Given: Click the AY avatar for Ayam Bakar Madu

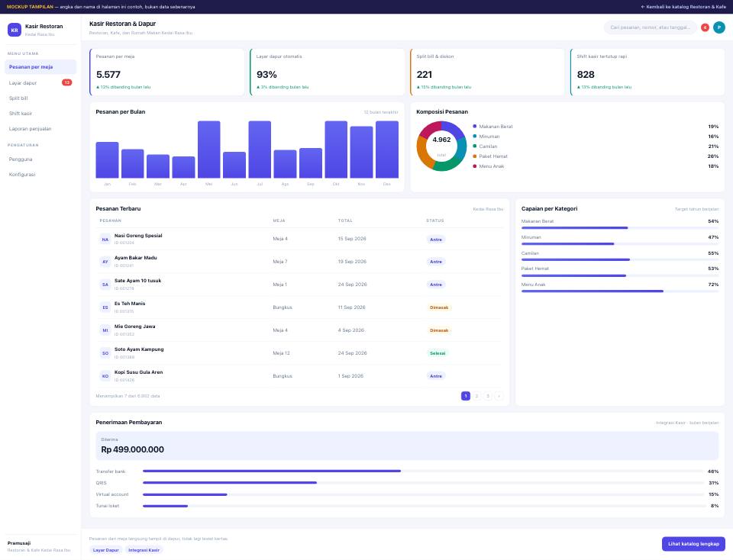Looking at the screenshot, I should point(105,262).
